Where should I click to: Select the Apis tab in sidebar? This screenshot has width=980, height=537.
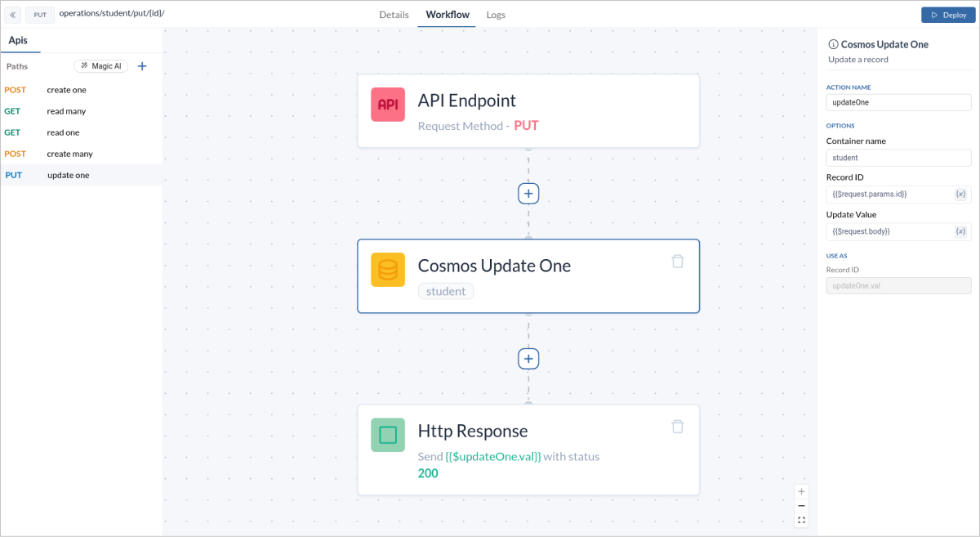tap(18, 40)
